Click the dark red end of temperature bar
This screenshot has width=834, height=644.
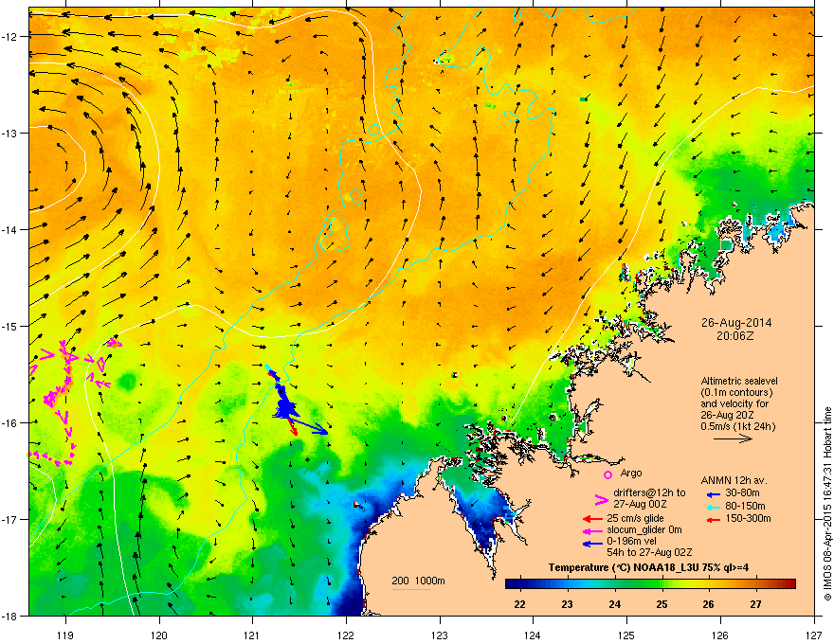pyautogui.click(x=789, y=584)
